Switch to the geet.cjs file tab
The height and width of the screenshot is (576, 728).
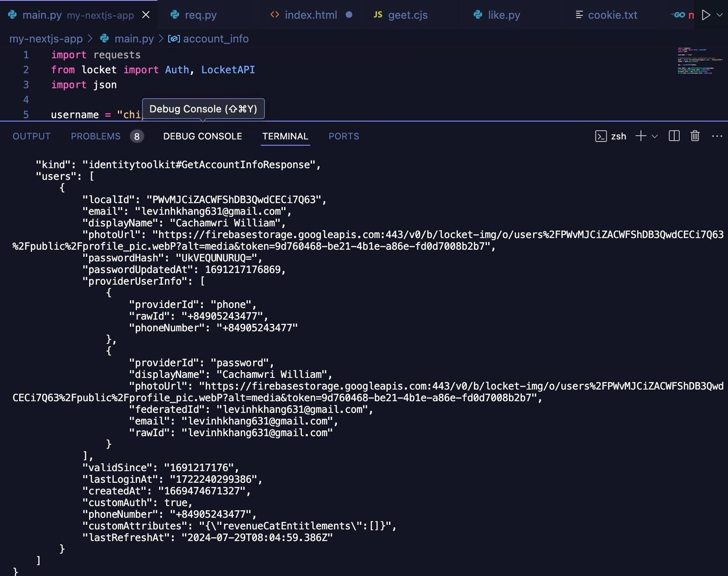pyautogui.click(x=407, y=15)
